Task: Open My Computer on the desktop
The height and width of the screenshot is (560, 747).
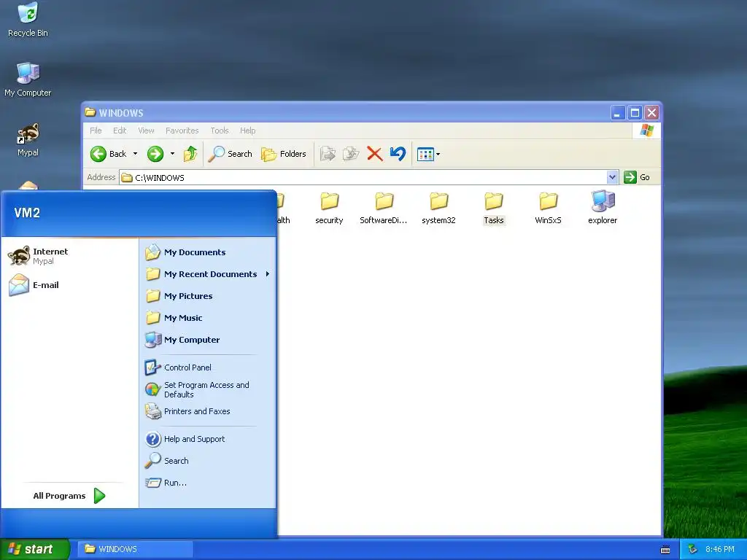Action: point(28,79)
